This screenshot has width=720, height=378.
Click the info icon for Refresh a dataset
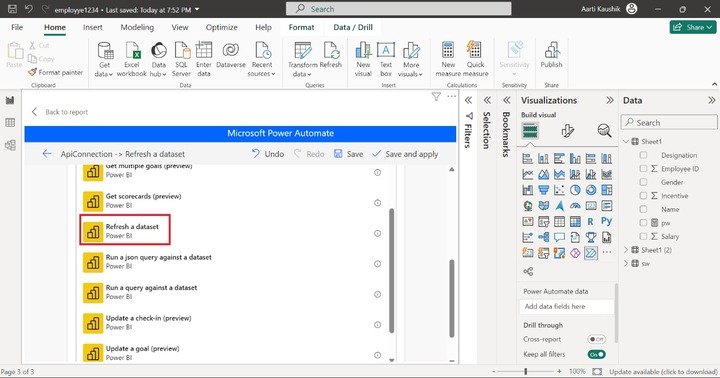point(377,233)
